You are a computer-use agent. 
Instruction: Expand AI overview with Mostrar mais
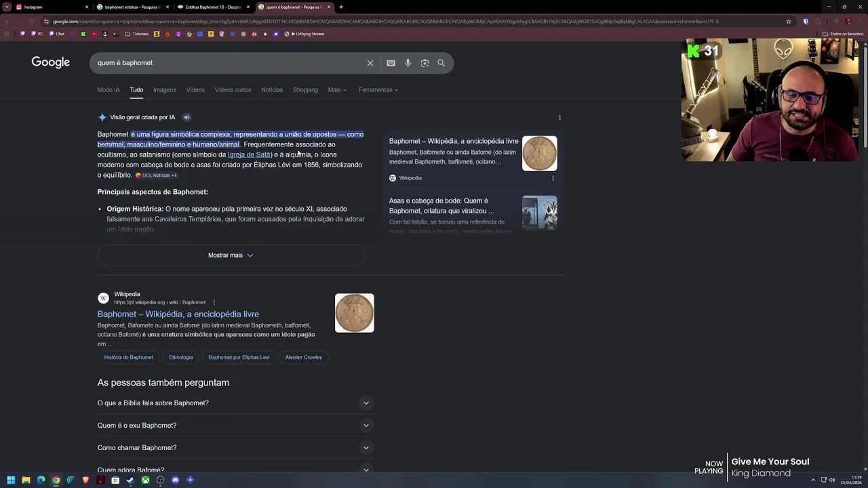pyautogui.click(x=231, y=256)
